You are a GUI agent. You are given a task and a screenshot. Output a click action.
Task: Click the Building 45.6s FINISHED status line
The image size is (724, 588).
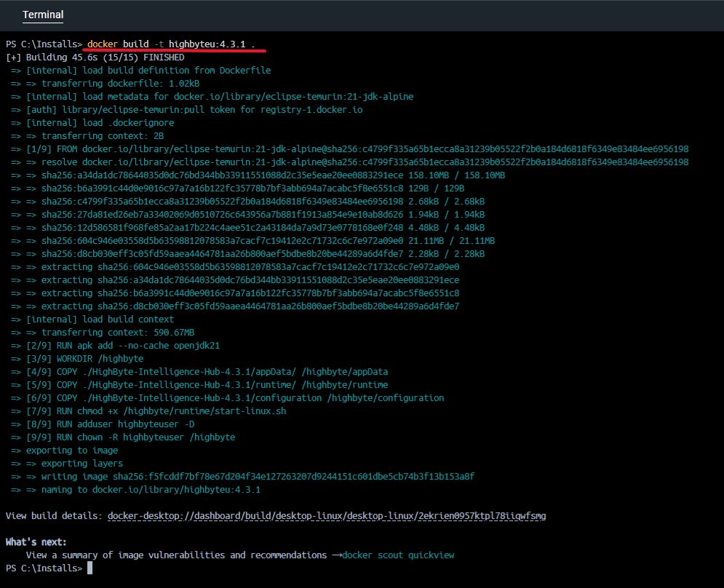[x=95, y=57]
